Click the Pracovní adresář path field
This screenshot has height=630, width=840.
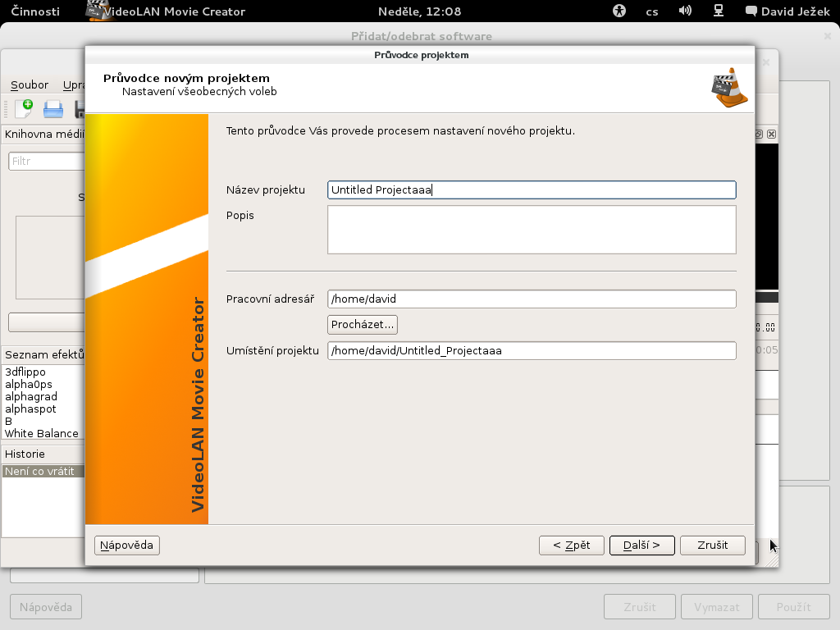(532, 299)
